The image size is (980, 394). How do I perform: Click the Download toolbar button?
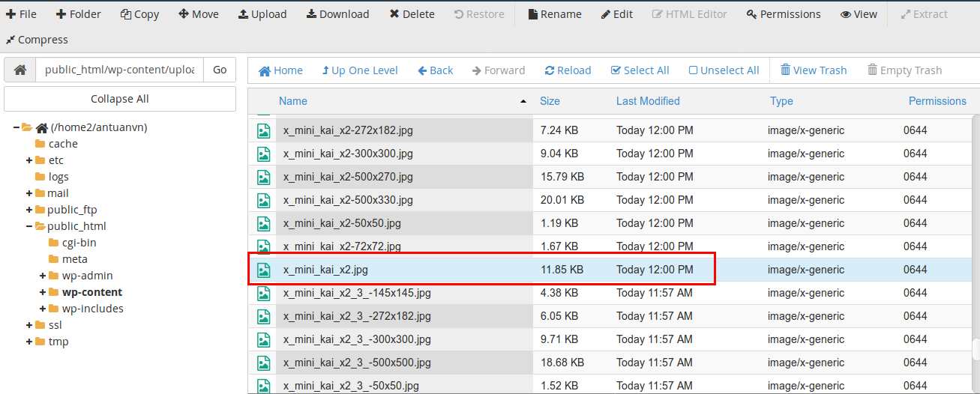tap(337, 14)
